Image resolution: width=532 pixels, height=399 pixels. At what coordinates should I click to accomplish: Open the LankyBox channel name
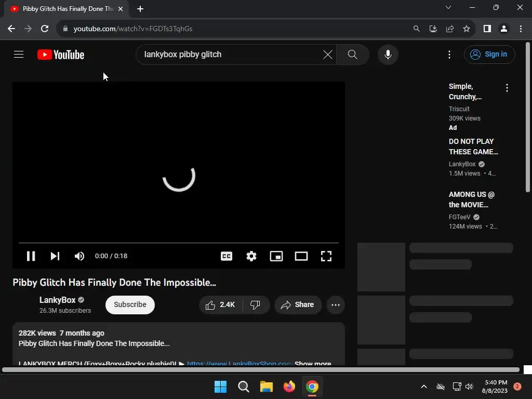pos(57,300)
